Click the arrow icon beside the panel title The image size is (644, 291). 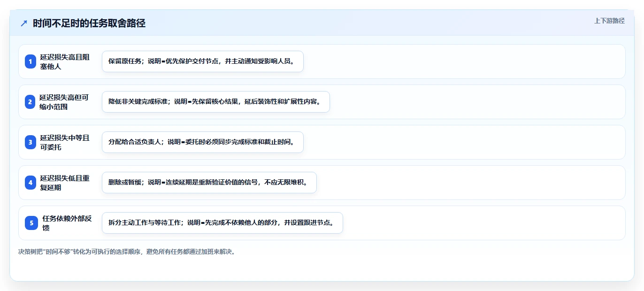tap(24, 23)
